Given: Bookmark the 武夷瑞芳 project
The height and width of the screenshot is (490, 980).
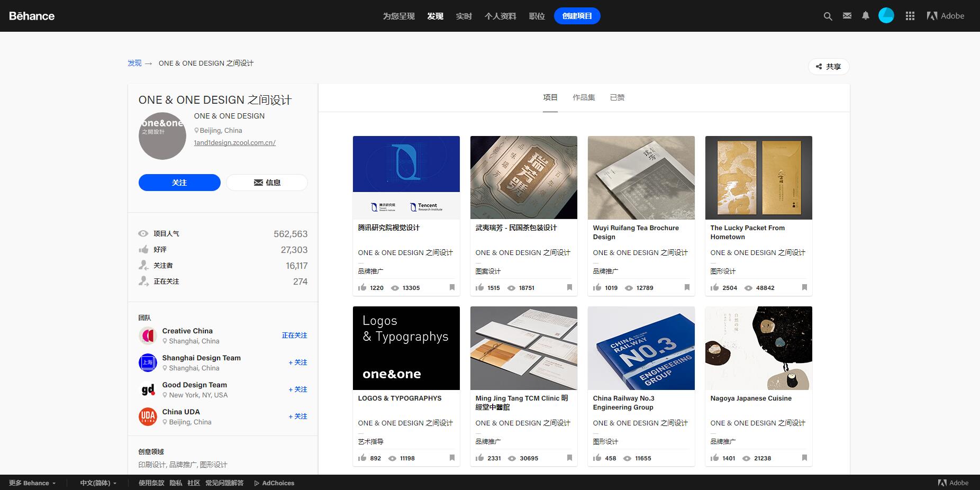Looking at the screenshot, I should (x=569, y=287).
